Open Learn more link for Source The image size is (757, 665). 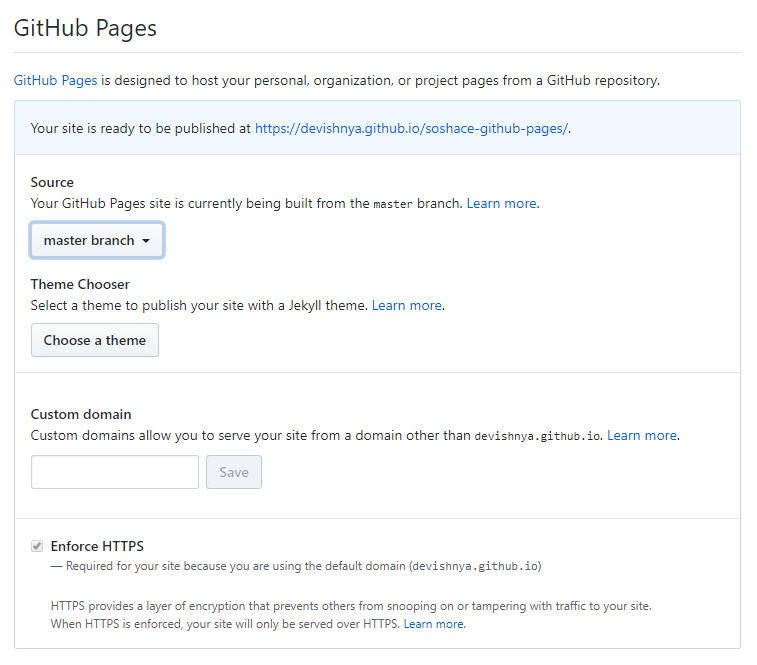[502, 203]
